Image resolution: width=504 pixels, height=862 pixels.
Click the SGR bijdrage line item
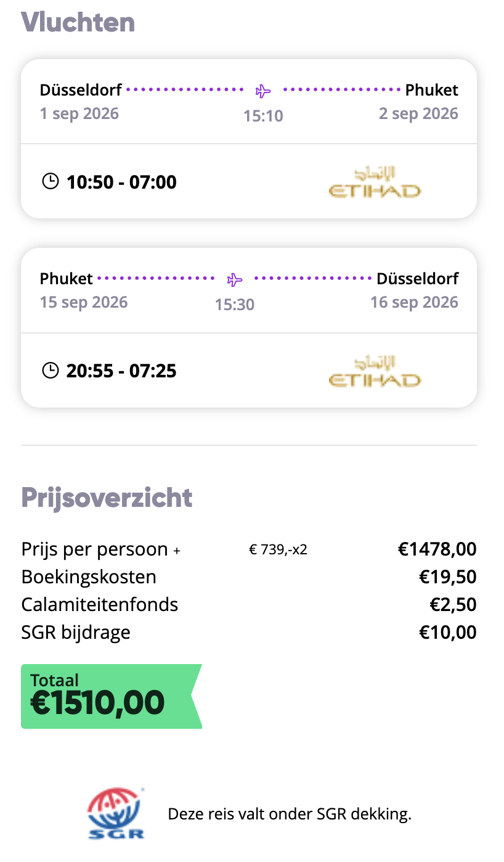76,632
